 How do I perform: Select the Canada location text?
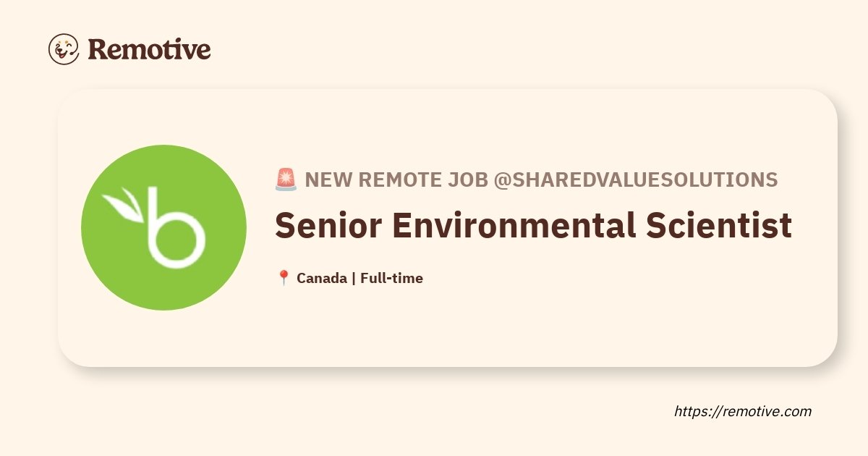321,278
